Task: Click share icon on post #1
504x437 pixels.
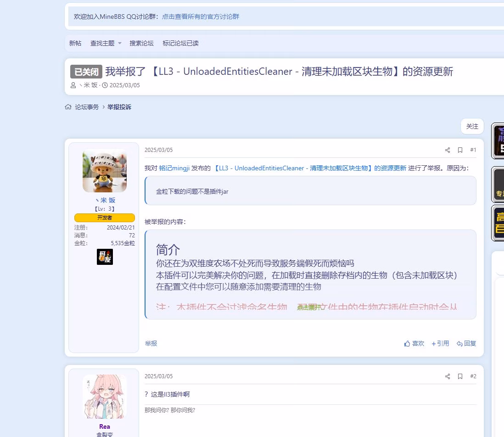Action: pyautogui.click(x=448, y=150)
